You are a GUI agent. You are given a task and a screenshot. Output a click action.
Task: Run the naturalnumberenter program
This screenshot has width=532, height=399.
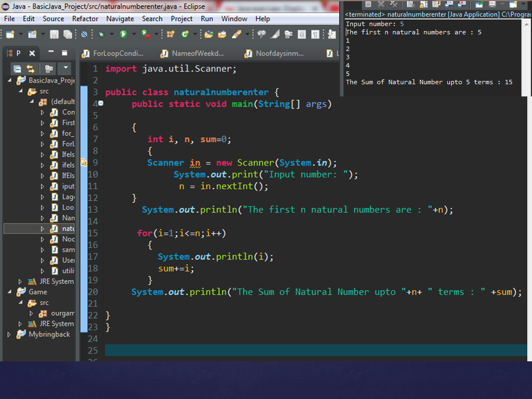[x=123, y=34]
